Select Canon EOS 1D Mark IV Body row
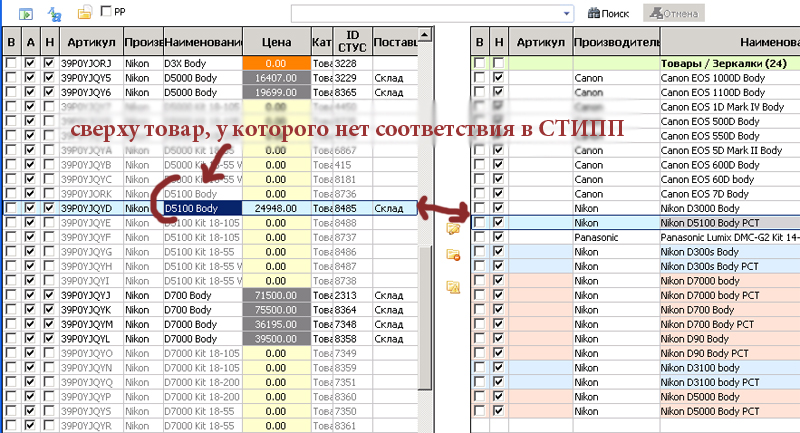This screenshot has width=800, height=433. (x=635, y=107)
